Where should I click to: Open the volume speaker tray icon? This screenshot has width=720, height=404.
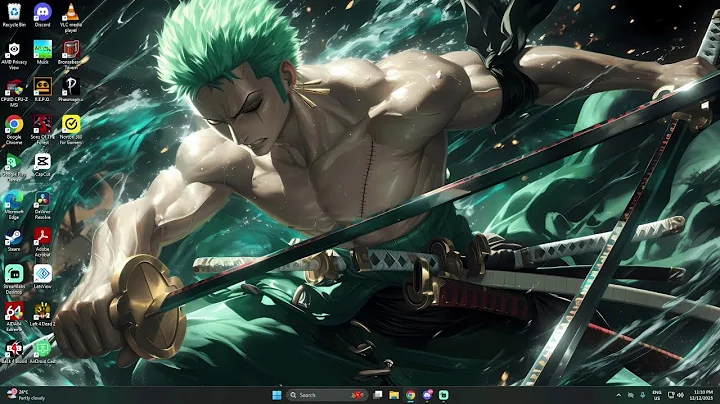coord(681,395)
